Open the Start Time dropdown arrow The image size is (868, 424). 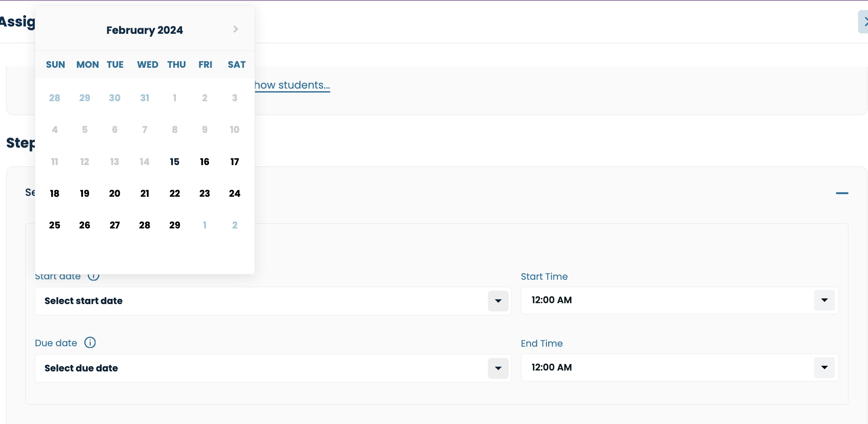[x=824, y=300]
